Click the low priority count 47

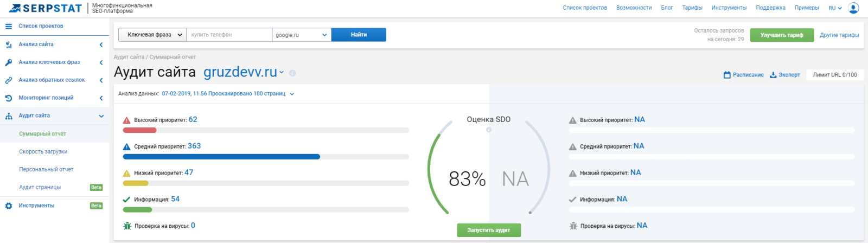(x=189, y=173)
